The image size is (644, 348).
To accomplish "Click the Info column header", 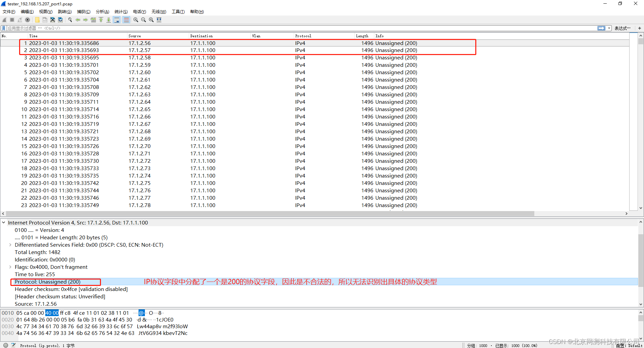I will tap(501, 36).
